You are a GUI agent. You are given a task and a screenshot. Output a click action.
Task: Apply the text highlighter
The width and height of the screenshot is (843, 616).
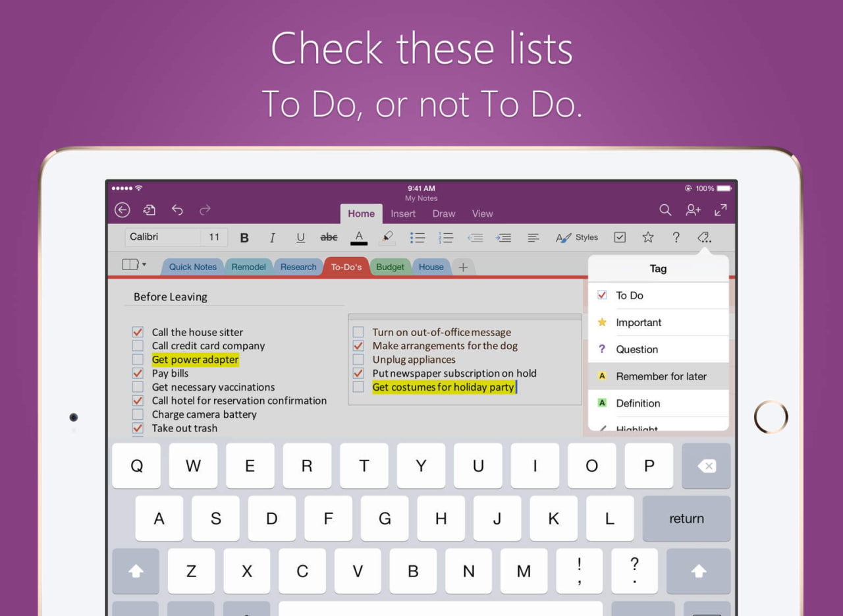(387, 238)
